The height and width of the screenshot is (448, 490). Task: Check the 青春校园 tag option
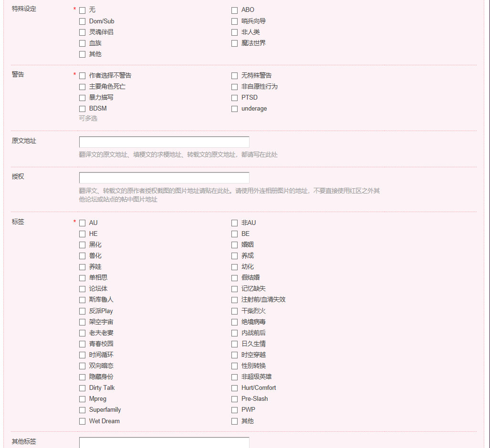[x=82, y=344]
